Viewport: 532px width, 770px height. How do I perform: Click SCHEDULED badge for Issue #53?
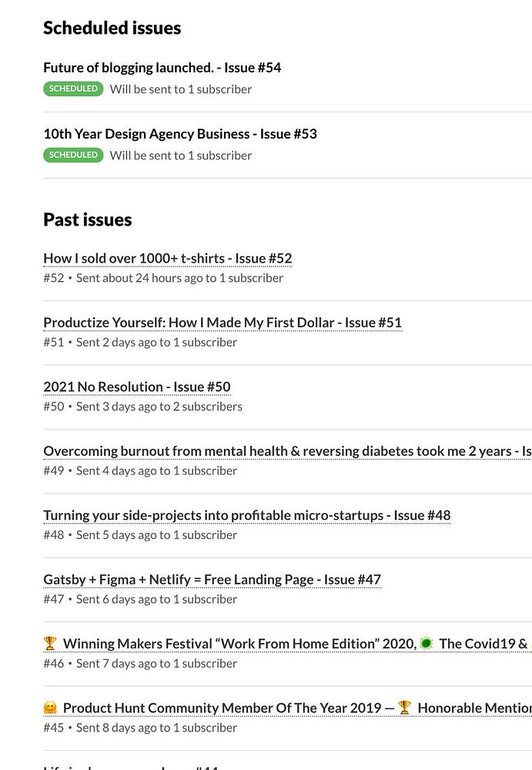73,156
